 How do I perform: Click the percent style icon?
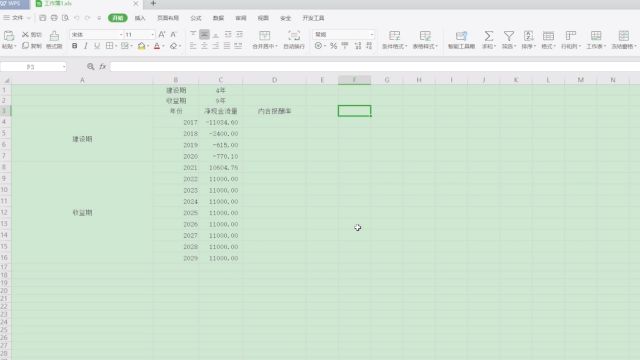333,46
